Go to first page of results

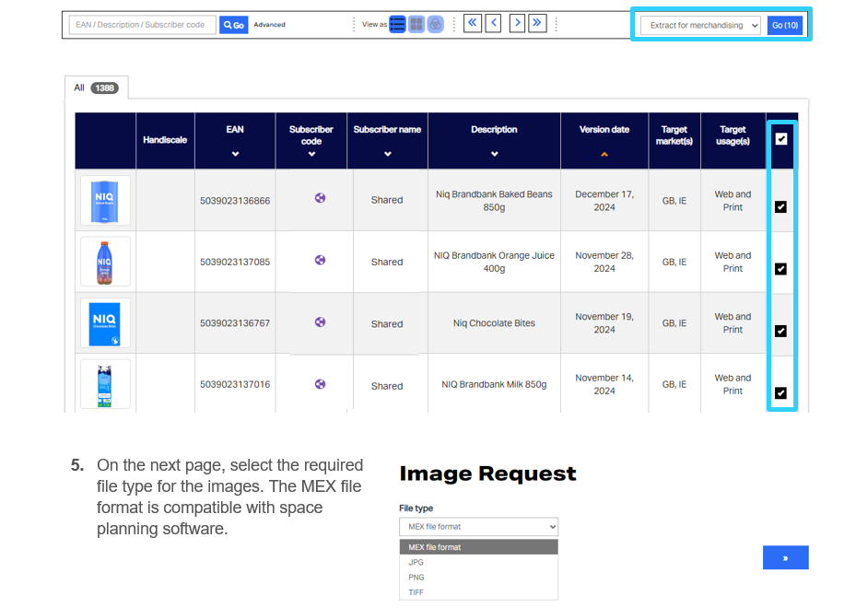pyautogui.click(x=472, y=23)
